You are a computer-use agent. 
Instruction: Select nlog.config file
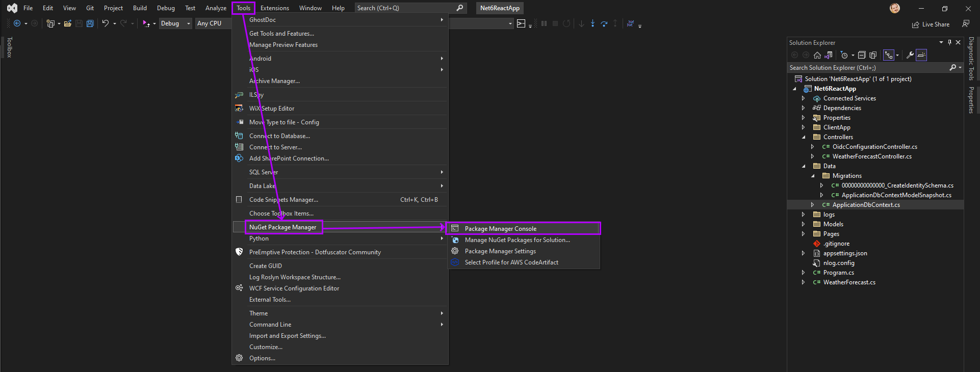[x=838, y=263]
